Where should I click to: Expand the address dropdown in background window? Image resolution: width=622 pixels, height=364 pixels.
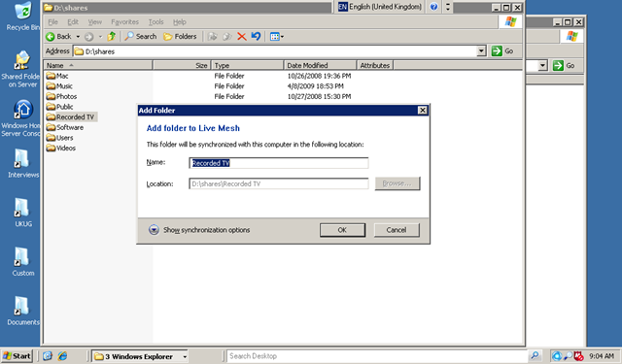542,66
